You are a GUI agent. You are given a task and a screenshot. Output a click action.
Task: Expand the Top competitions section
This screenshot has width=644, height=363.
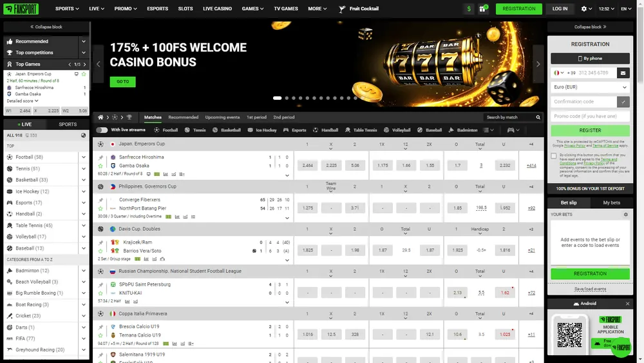[x=83, y=53]
